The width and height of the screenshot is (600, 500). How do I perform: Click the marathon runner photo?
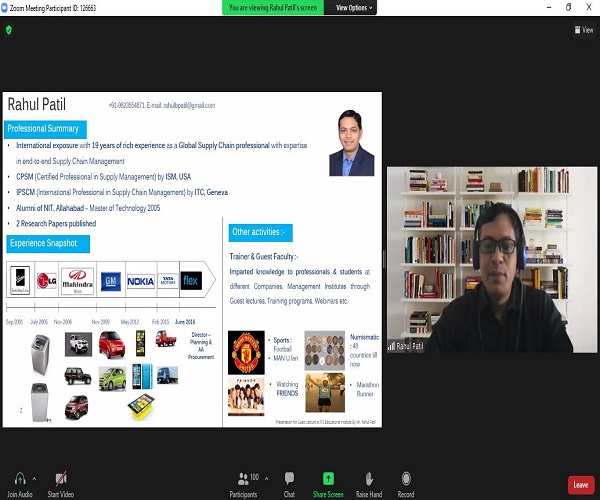tap(325, 393)
